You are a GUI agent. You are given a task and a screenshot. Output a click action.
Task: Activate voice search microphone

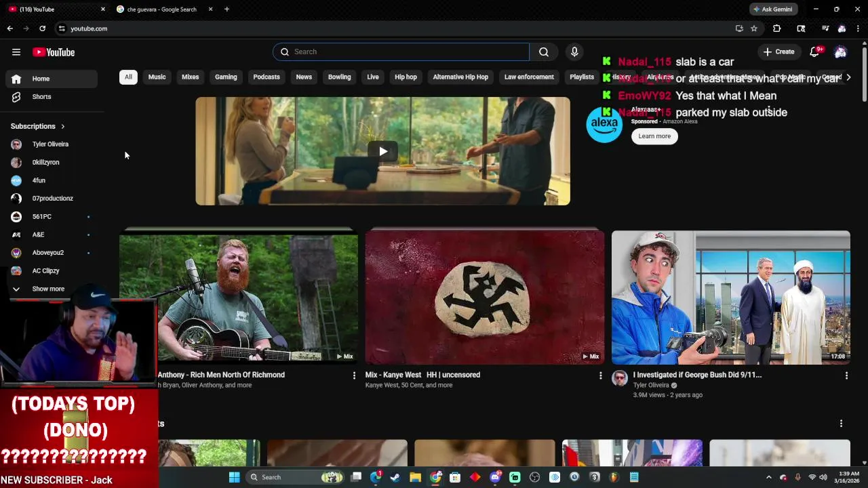[x=574, y=52]
